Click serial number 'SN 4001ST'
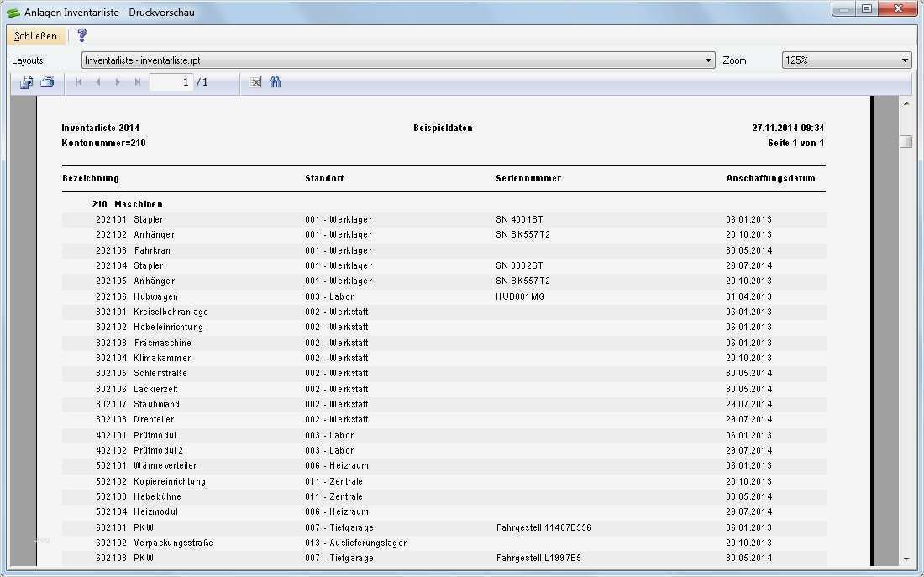The width and height of the screenshot is (924, 577). coord(519,219)
